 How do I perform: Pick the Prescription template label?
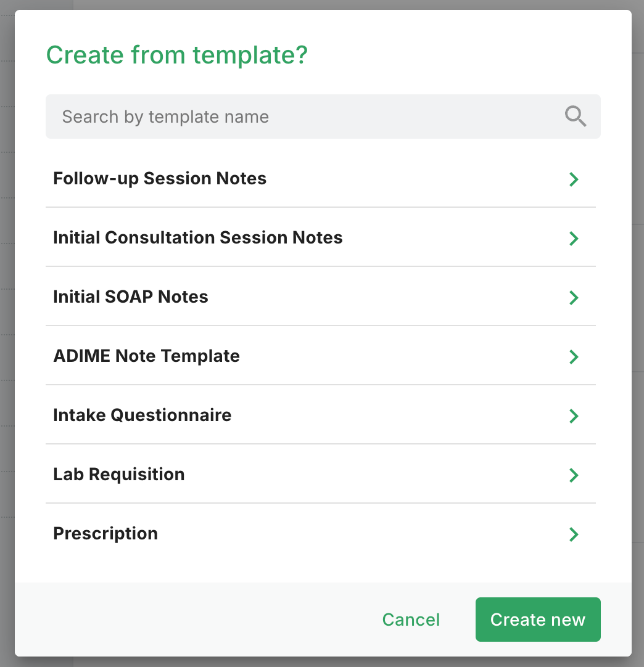click(x=105, y=534)
